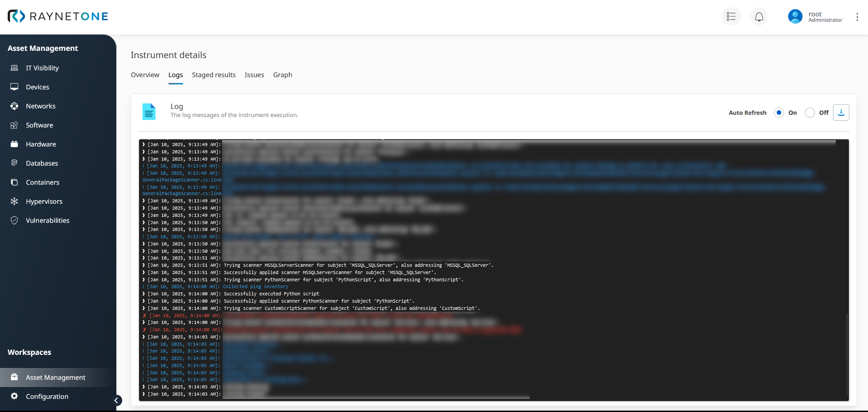Click the root user avatar

(795, 17)
